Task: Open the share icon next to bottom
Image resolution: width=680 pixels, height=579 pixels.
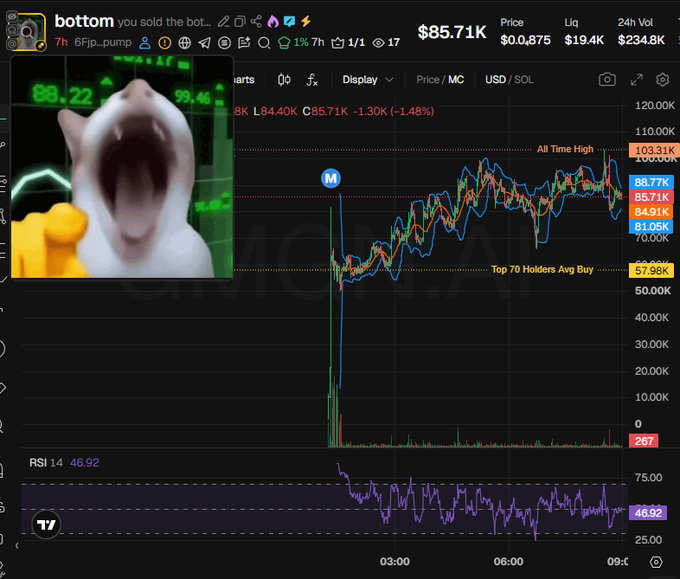Action: coord(256,21)
